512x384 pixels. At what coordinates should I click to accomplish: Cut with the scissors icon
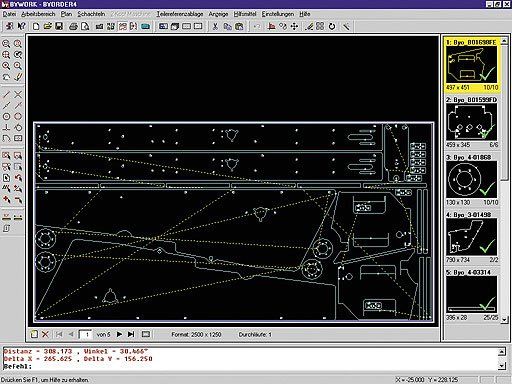pos(215,26)
